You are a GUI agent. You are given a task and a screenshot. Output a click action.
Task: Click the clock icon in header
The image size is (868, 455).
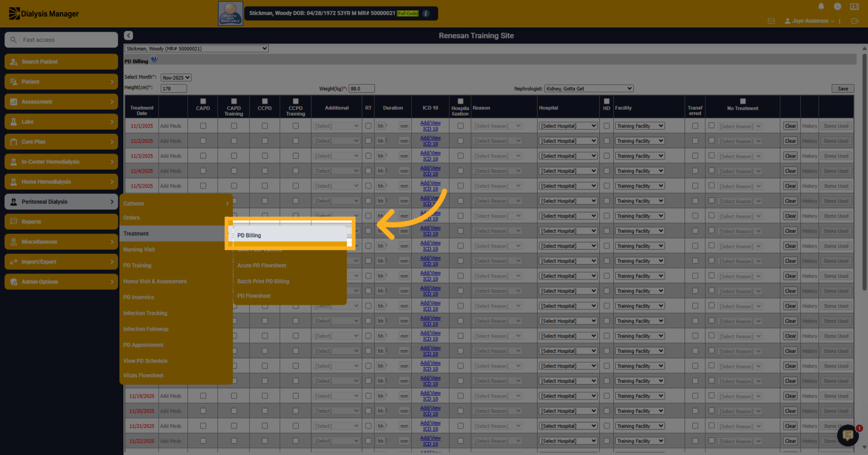click(x=837, y=7)
